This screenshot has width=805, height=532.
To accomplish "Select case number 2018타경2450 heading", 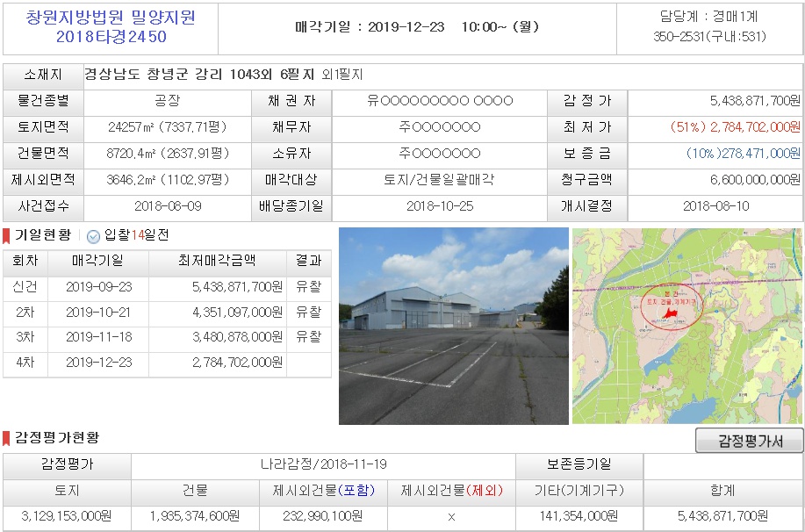I will tap(111, 37).
